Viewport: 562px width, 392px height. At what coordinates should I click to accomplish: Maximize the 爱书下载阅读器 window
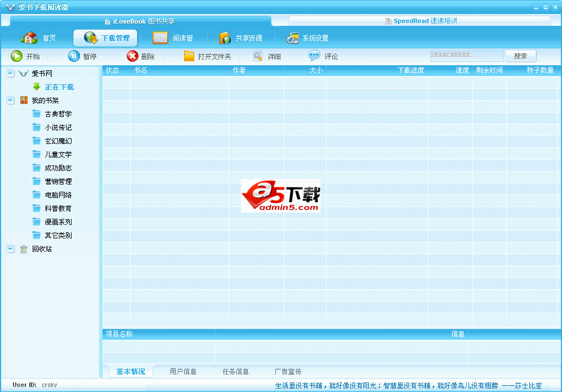546,7
